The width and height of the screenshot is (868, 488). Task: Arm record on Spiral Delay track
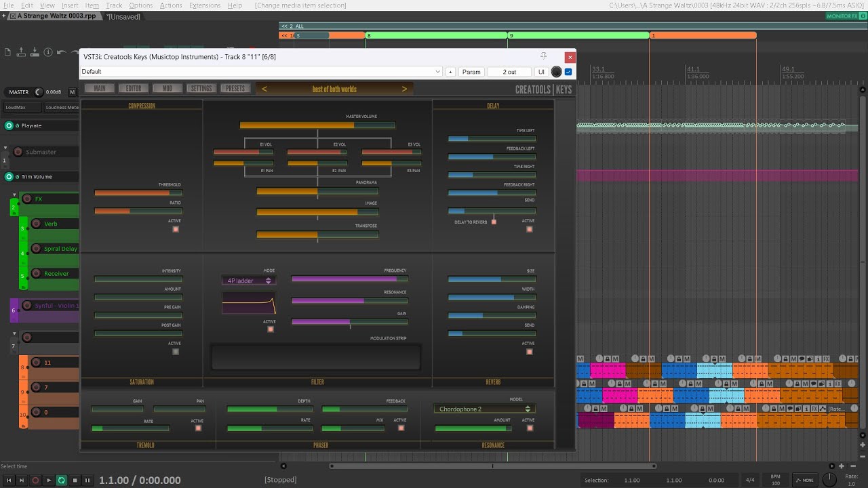(x=37, y=249)
